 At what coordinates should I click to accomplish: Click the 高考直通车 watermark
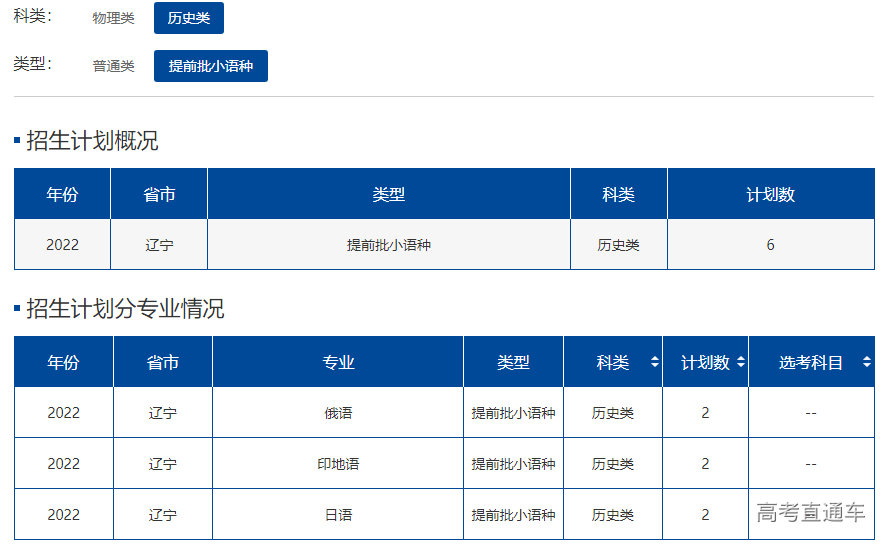click(x=811, y=514)
